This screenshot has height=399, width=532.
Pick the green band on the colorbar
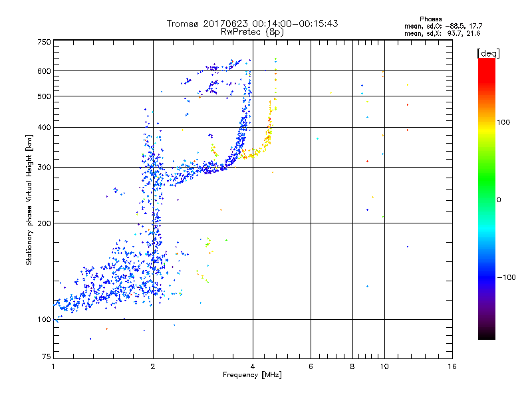[x=486, y=193]
